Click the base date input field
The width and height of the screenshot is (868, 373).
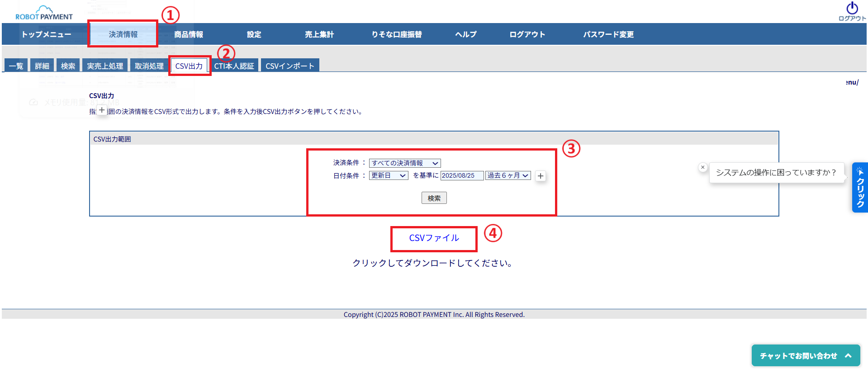462,175
